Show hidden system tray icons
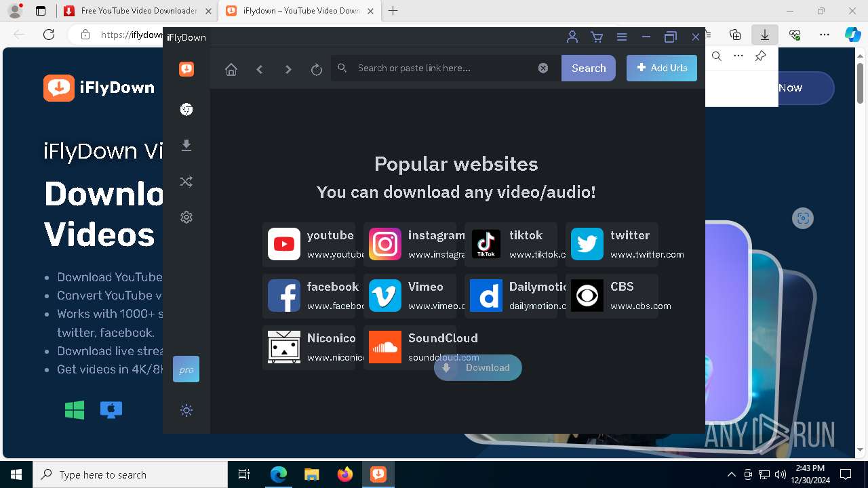The width and height of the screenshot is (868, 488). coord(731,474)
